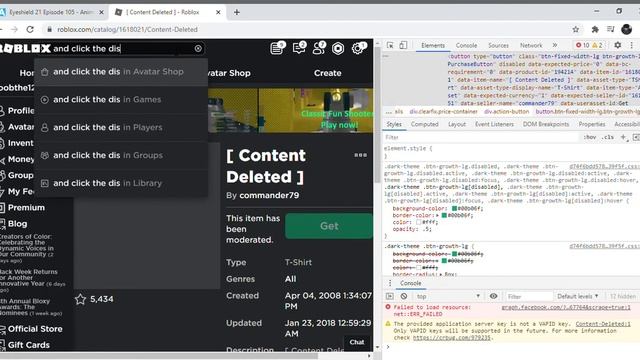Click the favorite star icon next to 5,434

click(x=80, y=299)
